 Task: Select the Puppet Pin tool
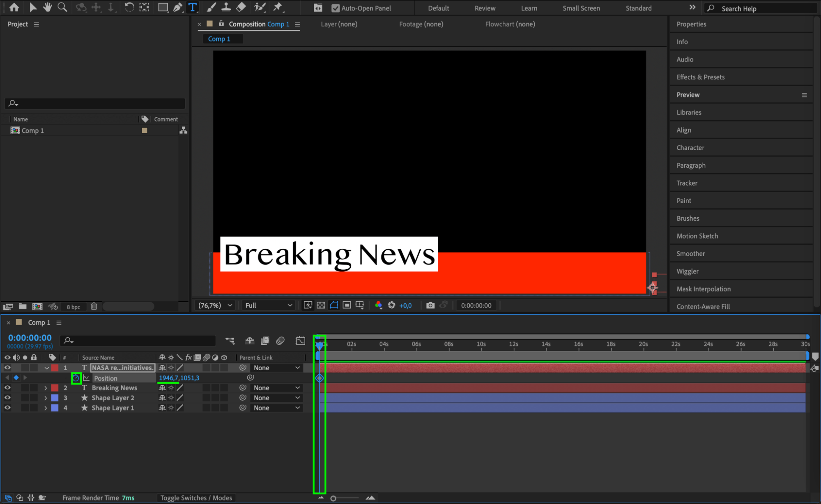tap(278, 7)
